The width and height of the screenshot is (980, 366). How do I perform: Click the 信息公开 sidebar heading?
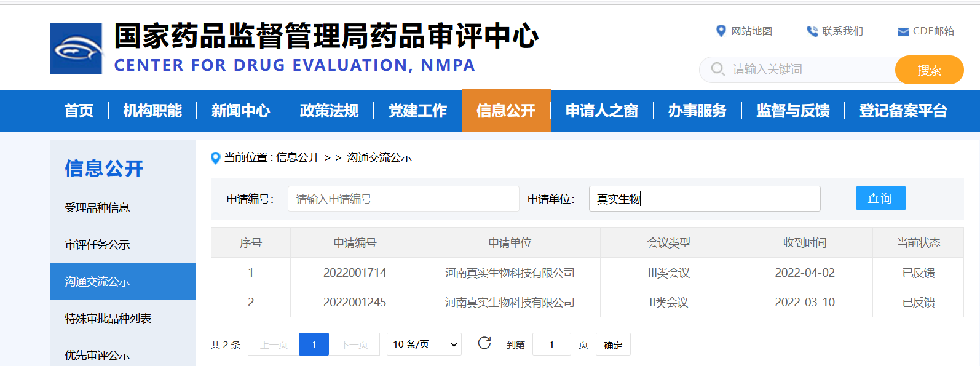(x=104, y=169)
